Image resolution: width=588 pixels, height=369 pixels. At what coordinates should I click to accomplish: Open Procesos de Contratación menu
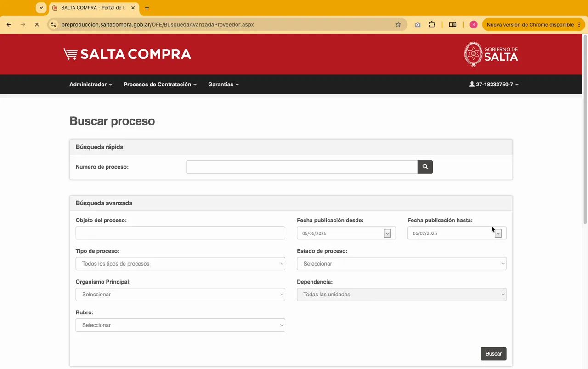tap(160, 85)
